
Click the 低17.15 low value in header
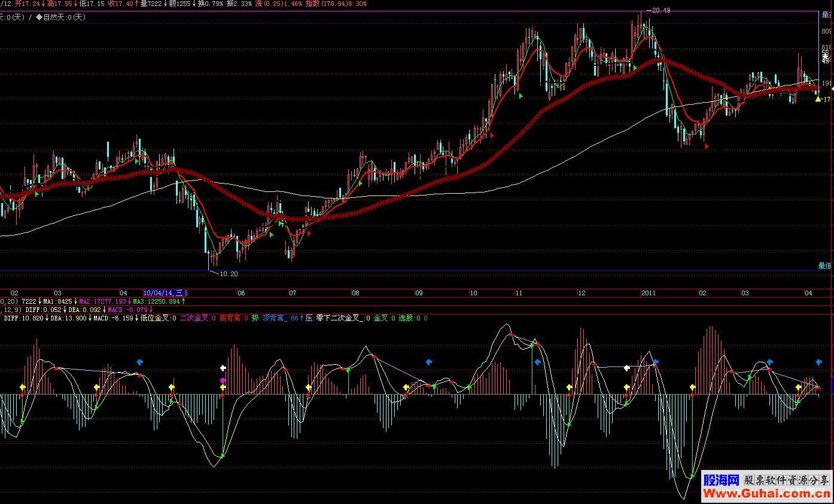[92, 4]
